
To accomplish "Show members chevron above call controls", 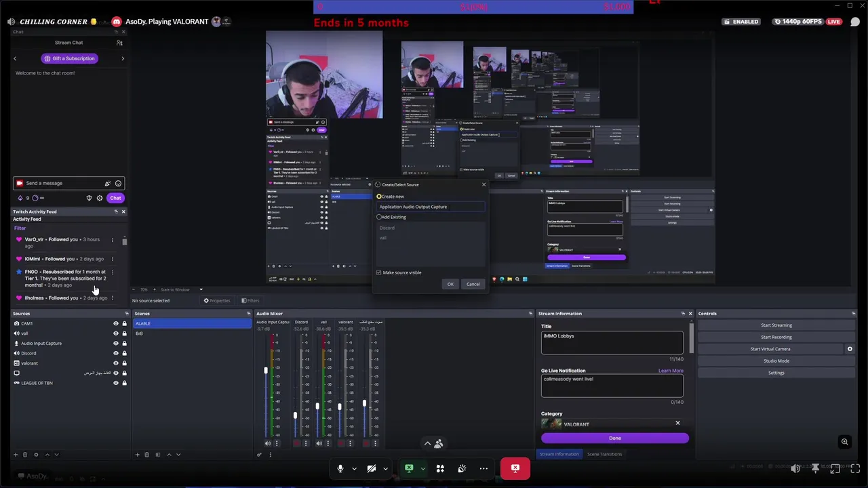I will pos(427,444).
